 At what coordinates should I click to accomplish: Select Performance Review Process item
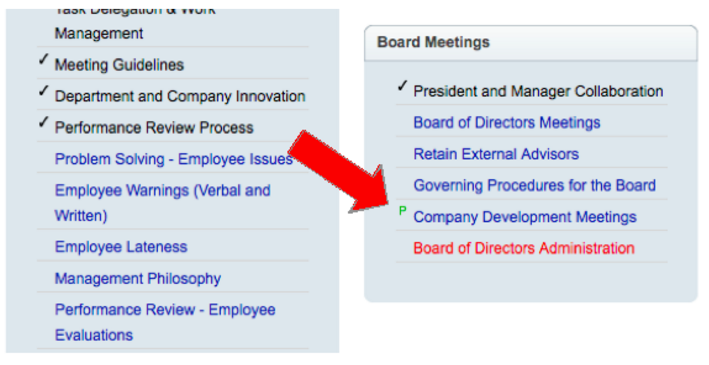click(154, 128)
